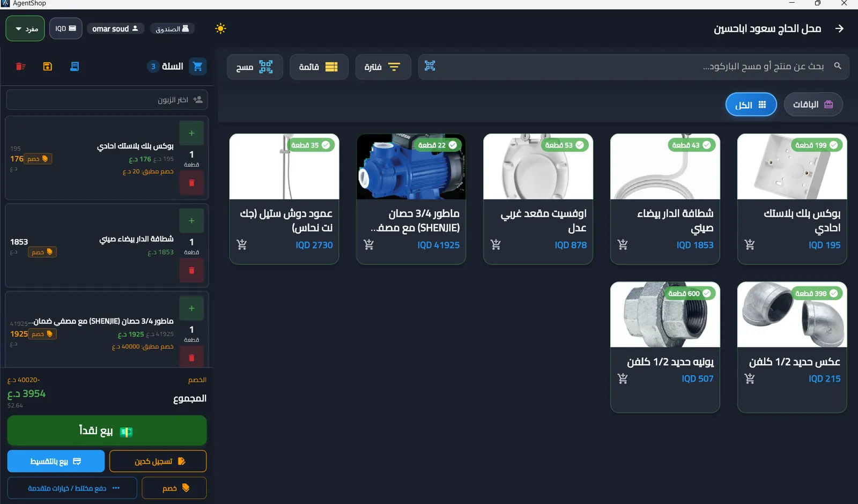Delete شطافة الدار بيضاء from cart

tap(191, 270)
